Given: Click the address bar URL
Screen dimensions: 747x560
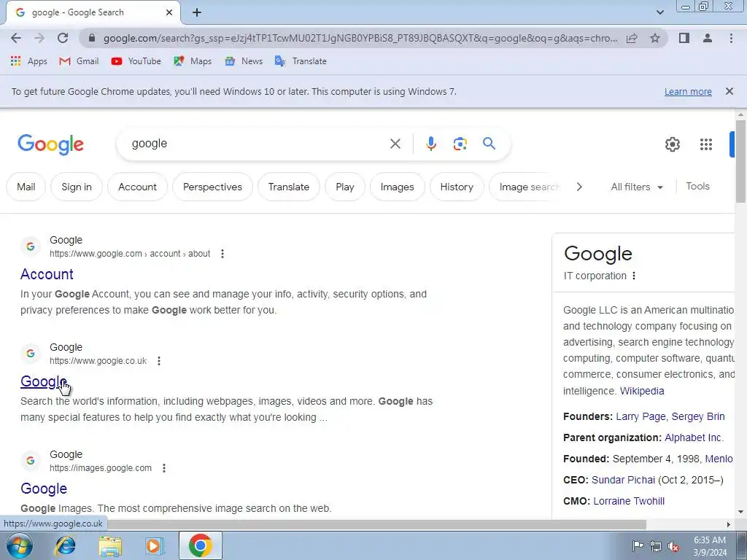Looking at the screenshot, I should [x=360, y=38].
